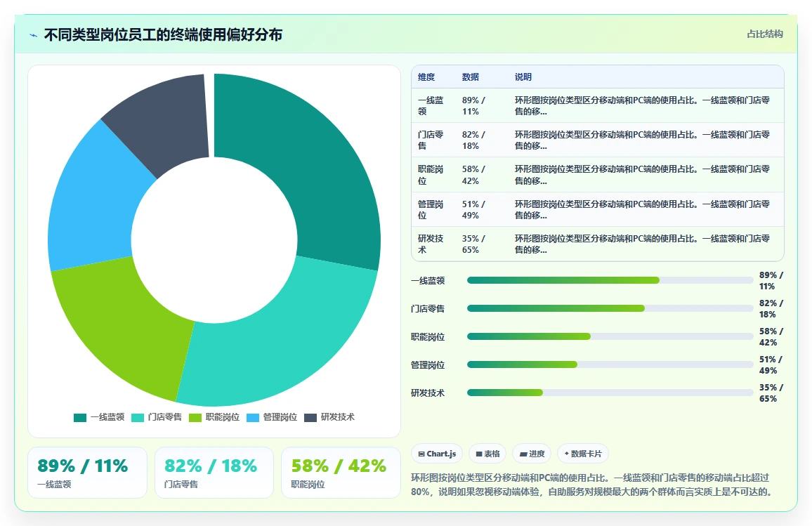Image resolution: width=812 pixels, height=526 pixels.
Task: Click the 管理岗位 progress bar
Action: click(x=610, y=364)
